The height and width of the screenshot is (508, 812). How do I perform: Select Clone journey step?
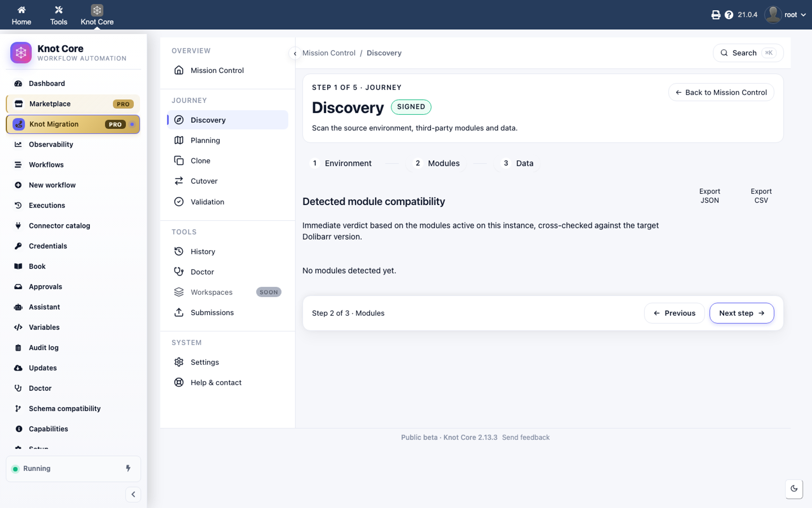[228, 161]
